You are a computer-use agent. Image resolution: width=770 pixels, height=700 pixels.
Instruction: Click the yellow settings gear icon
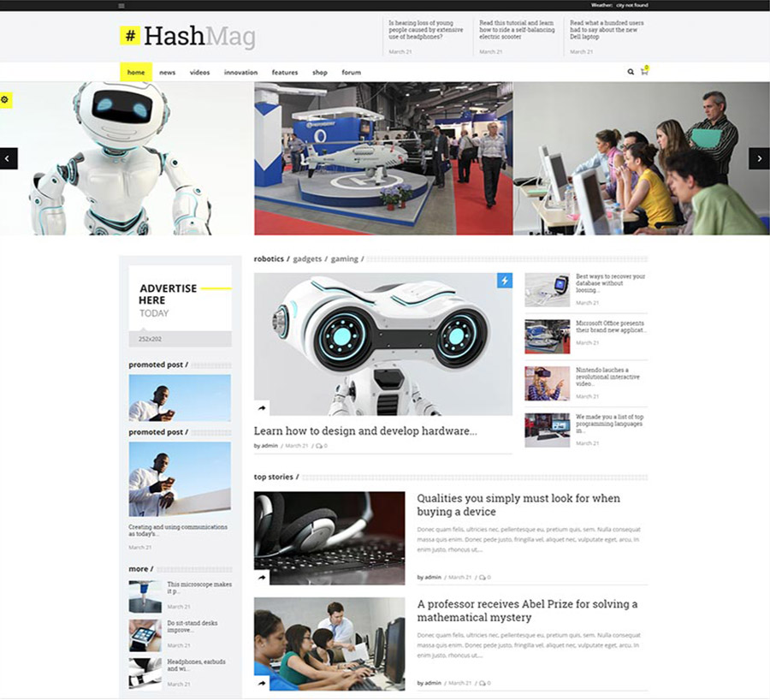(5, 100)
